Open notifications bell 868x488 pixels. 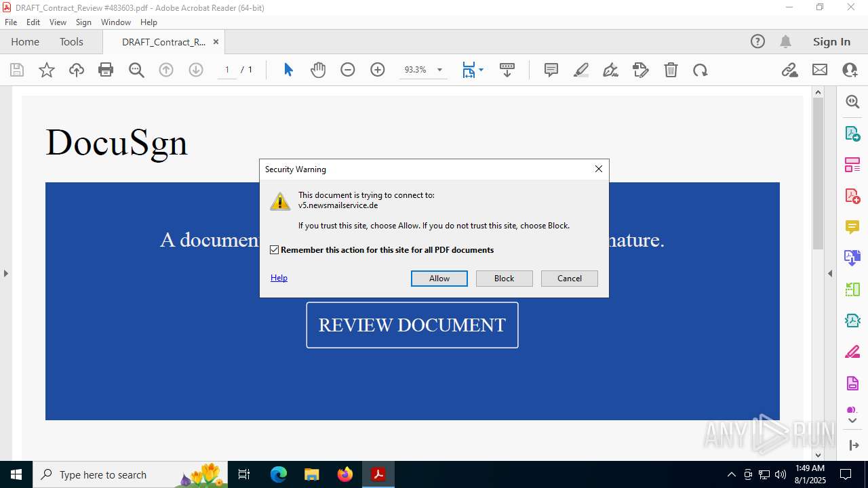786,41
